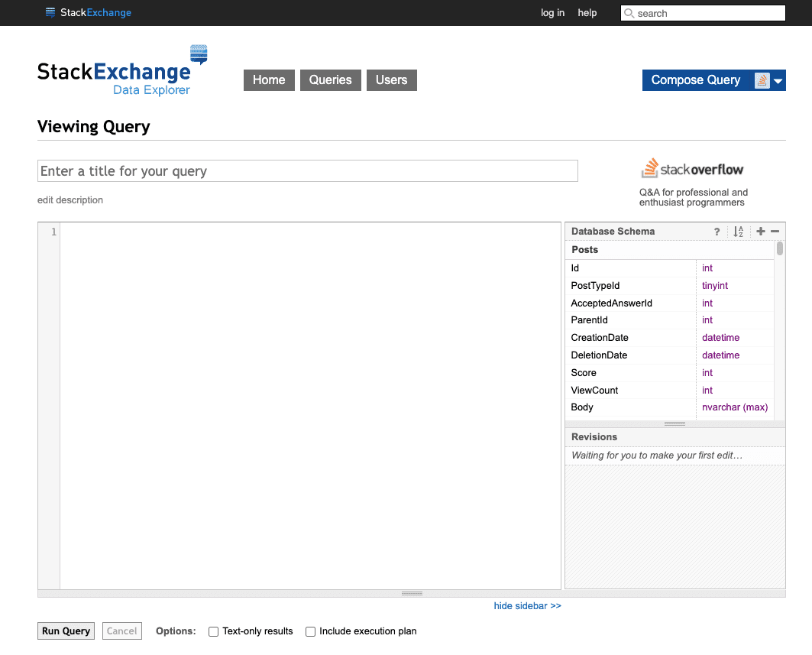This screenshot has width=812, height=655.
Task: Click the Id column name
Action: (x=575, y=268)
